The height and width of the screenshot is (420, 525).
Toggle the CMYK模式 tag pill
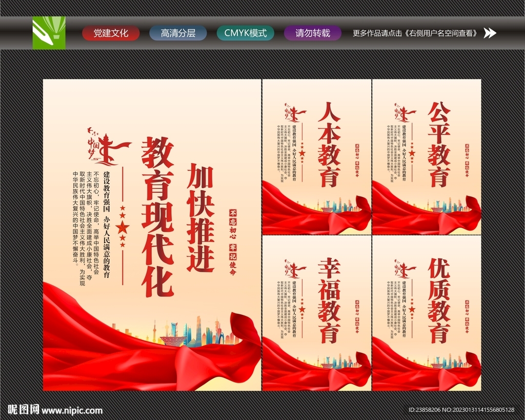(x=246, y=33)
